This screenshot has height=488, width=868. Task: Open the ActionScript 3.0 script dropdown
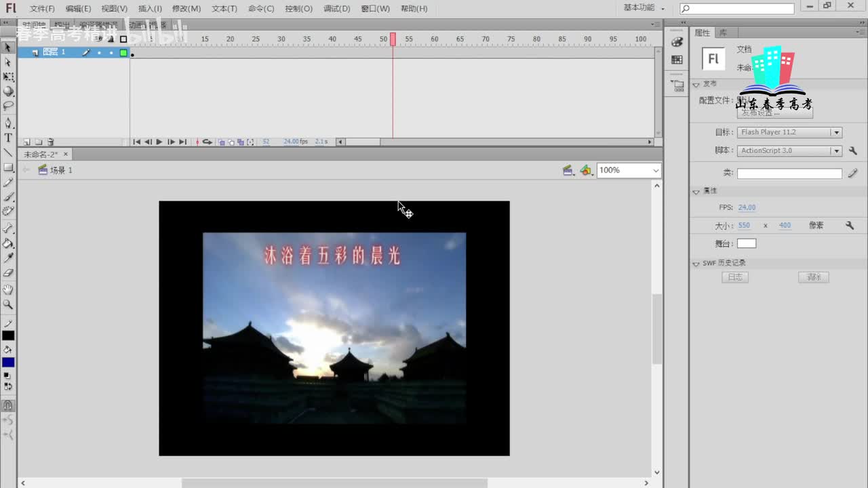[x=789, y=150]
